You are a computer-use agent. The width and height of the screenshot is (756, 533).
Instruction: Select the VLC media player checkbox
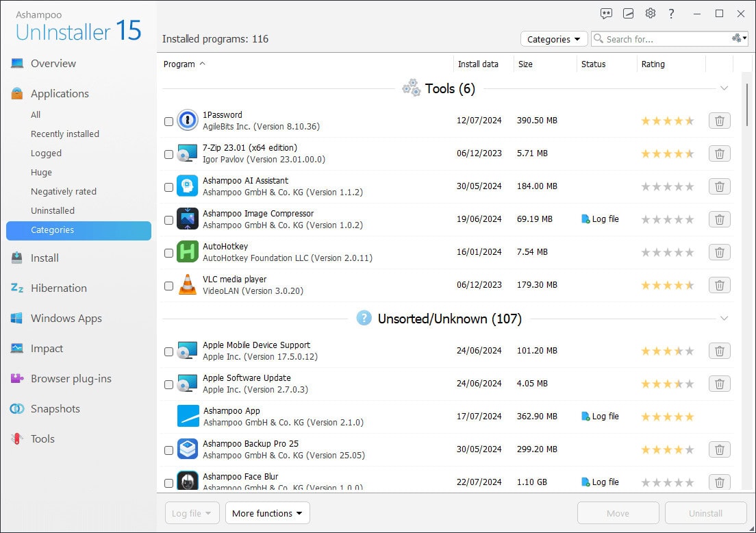(x=168, y=286)
